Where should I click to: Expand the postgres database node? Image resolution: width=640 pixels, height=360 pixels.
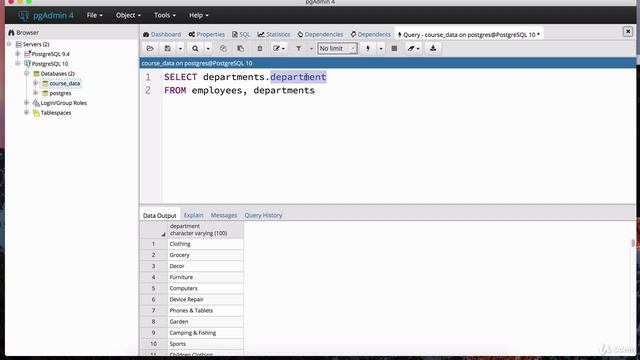coord(36,93)
